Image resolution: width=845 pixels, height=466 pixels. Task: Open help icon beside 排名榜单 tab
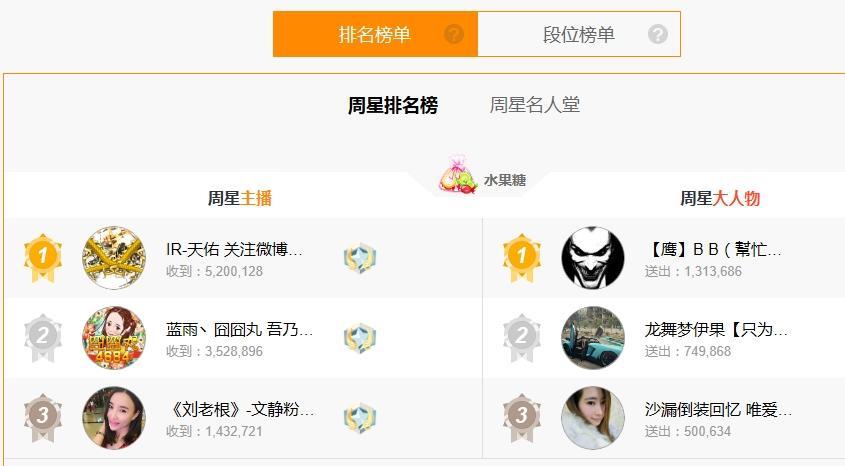coord(454,34)
